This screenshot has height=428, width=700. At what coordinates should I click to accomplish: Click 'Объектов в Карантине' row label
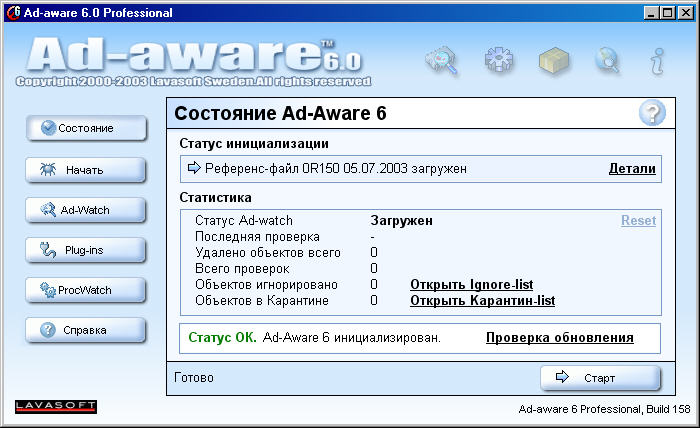point(262,301)
